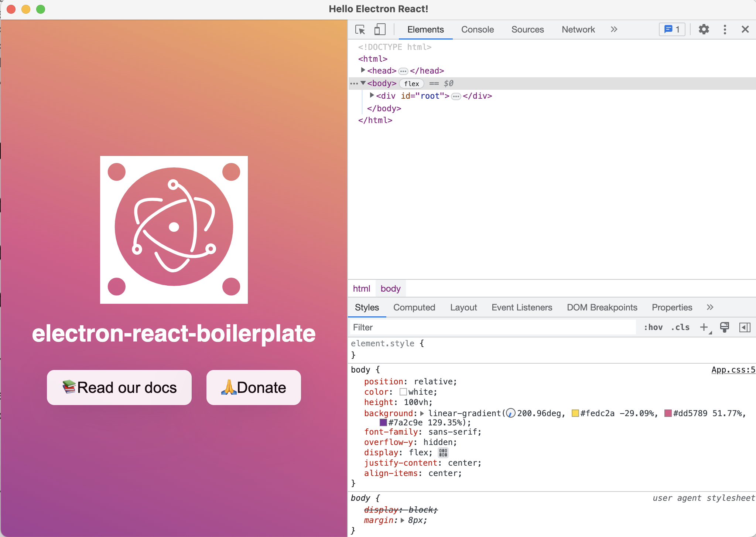Open the App.css:5 source link

click(x=733, y=370)
